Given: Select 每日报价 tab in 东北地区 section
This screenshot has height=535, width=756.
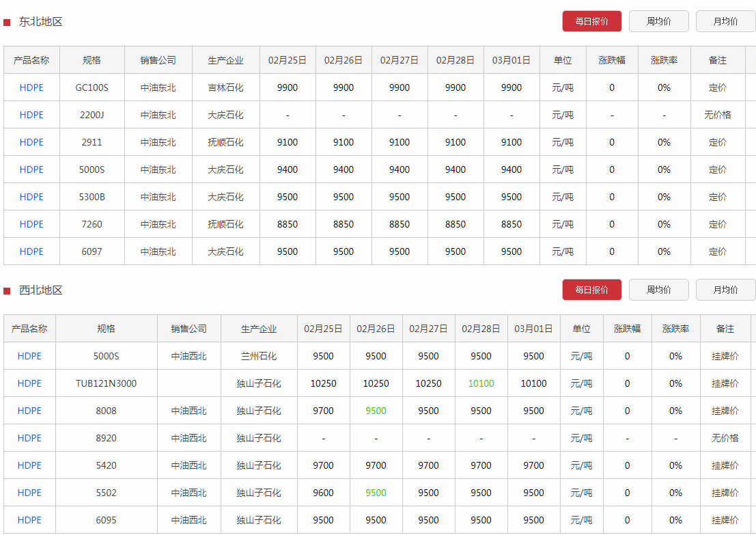Looking at the screenshot, I should [x=591, y=21].
